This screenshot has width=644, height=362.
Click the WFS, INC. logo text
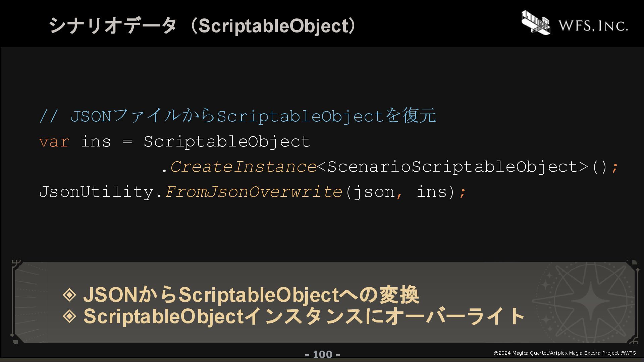coord(593,26)
